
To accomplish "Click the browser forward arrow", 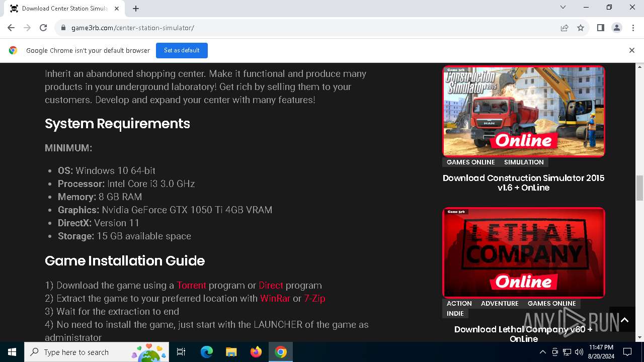I will pos(27,28).
